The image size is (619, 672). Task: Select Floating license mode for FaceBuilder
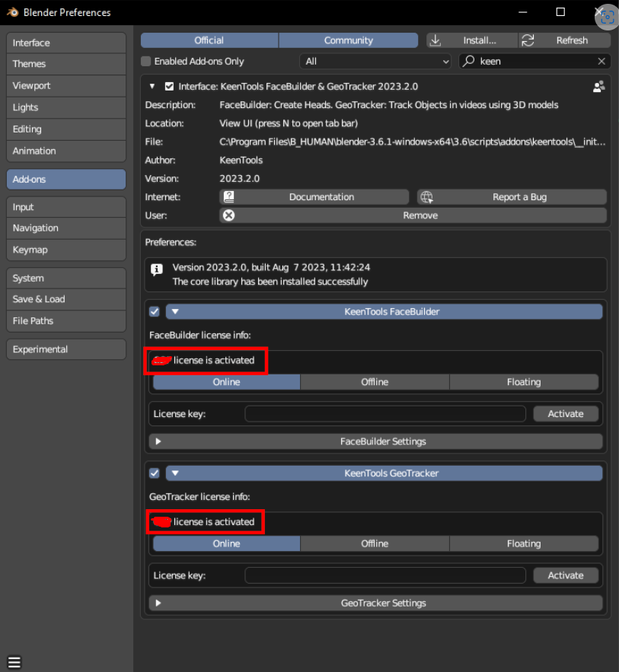coord(524,382)
